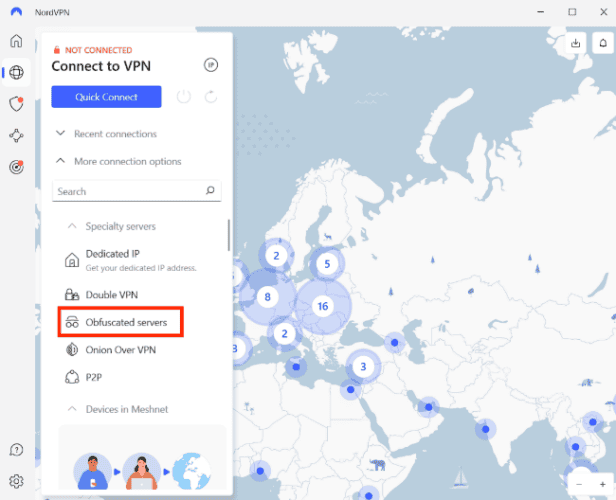Click the server Search field
The image size is (616, 500).
[x=137, y=191]
